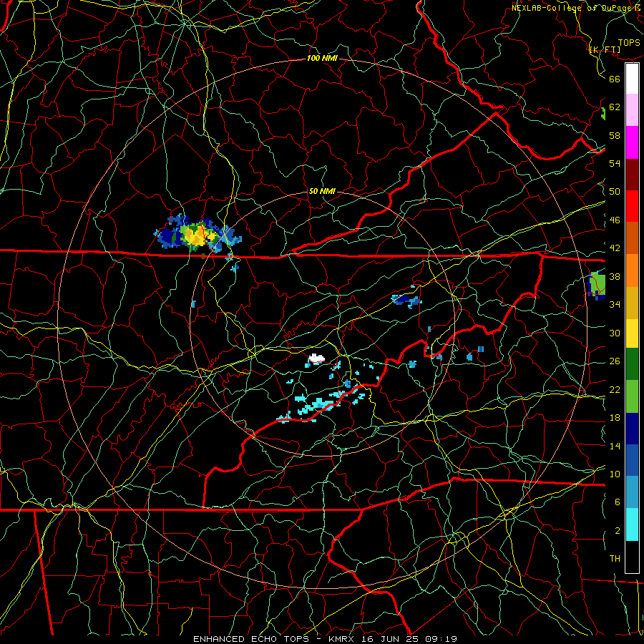Click the white echo top color swatch
Image resolution: width=644 pixels, height=644 pixels.
pos(632,79)
